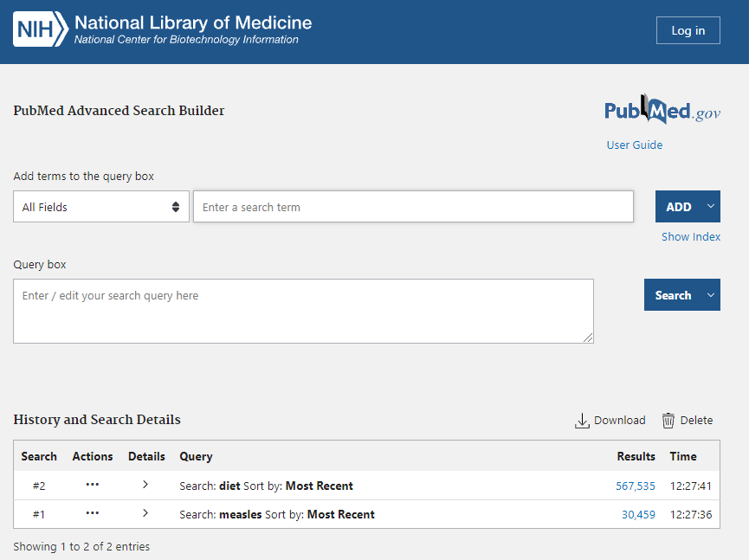
Task: Open the All Fields dropdown
Action: pos(101,207)
